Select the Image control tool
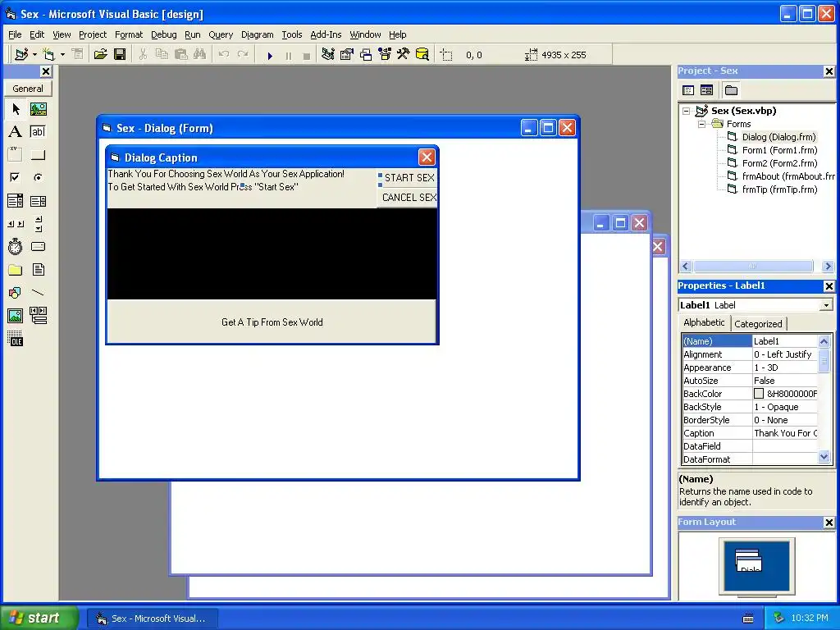Screen dimensions: 840x630 (x=16, y=316)
